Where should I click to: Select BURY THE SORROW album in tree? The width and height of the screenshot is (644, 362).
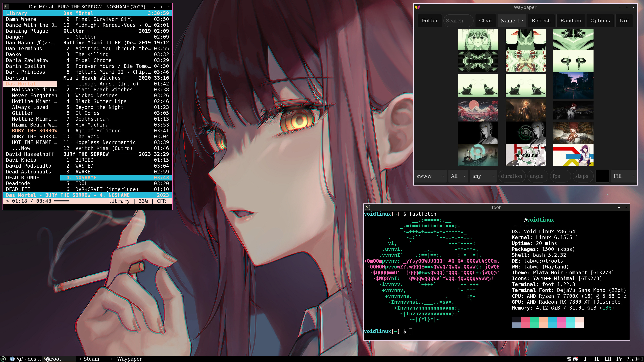click(x=35, y=131)
